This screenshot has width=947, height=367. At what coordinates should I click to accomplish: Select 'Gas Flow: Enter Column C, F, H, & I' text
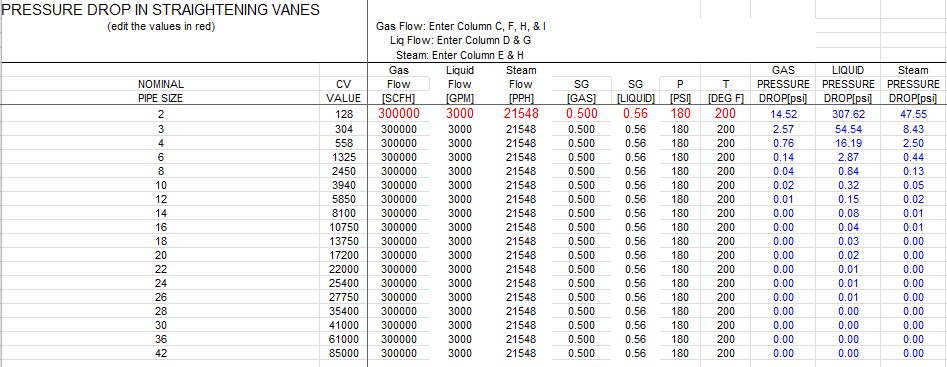[461, 27]
